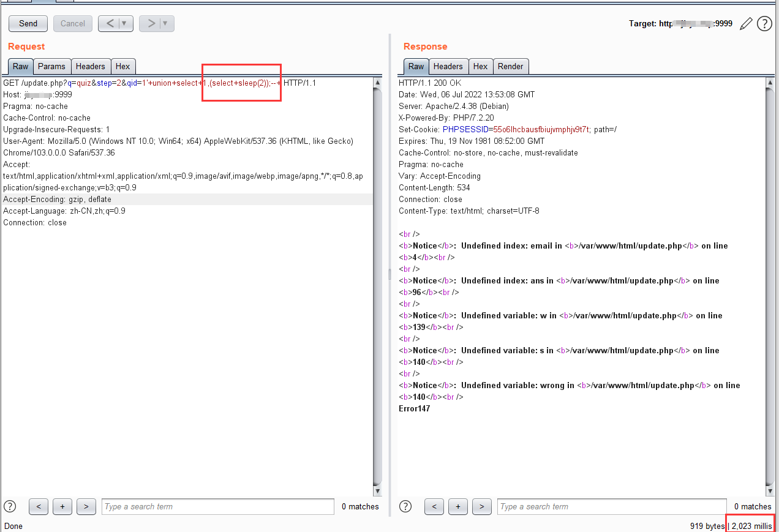Image resolution: width=779 pixels, height=532 pixels.
Task: Click request search previous match button
Action: tap(38, 506)
